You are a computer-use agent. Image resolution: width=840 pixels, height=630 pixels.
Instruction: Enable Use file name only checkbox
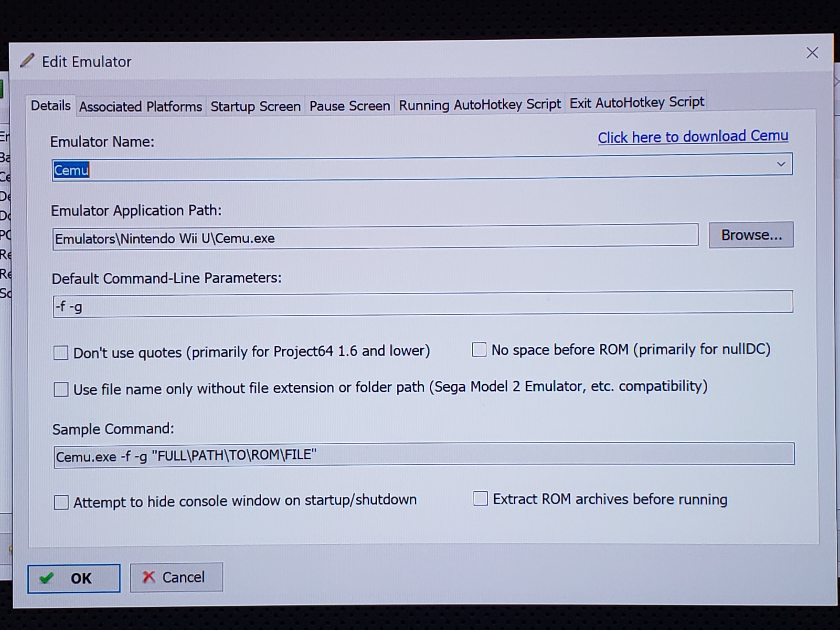pyautogui.click(x=61, y=389)
